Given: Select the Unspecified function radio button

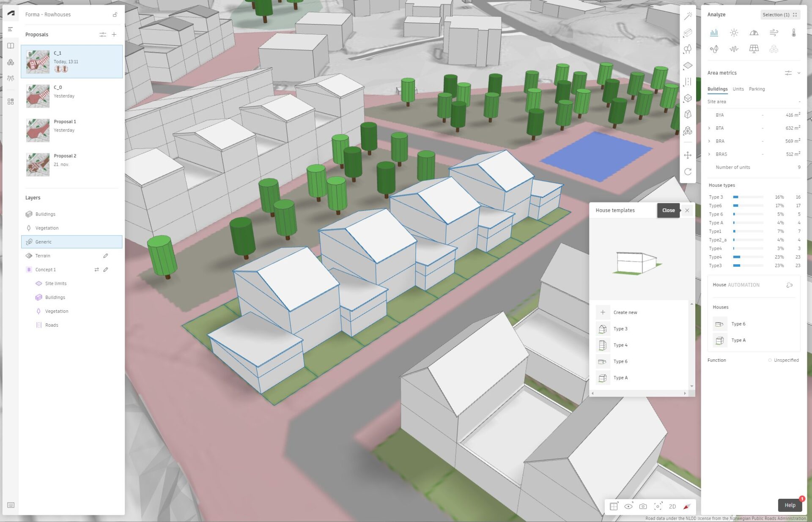Looking at the screenshot, I should pos(770,360).
